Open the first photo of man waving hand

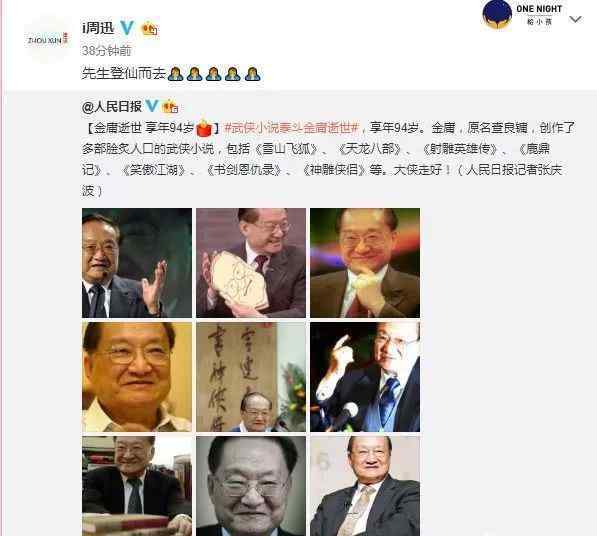coord(137,263)
